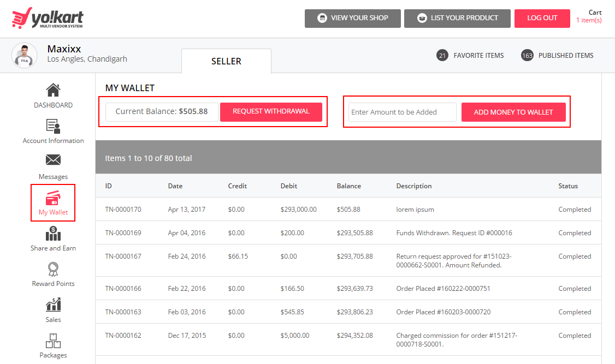The width and height of the screenshot is (615, 364).
Task: Click the Maxixx profile avatar
Action: 25,56
